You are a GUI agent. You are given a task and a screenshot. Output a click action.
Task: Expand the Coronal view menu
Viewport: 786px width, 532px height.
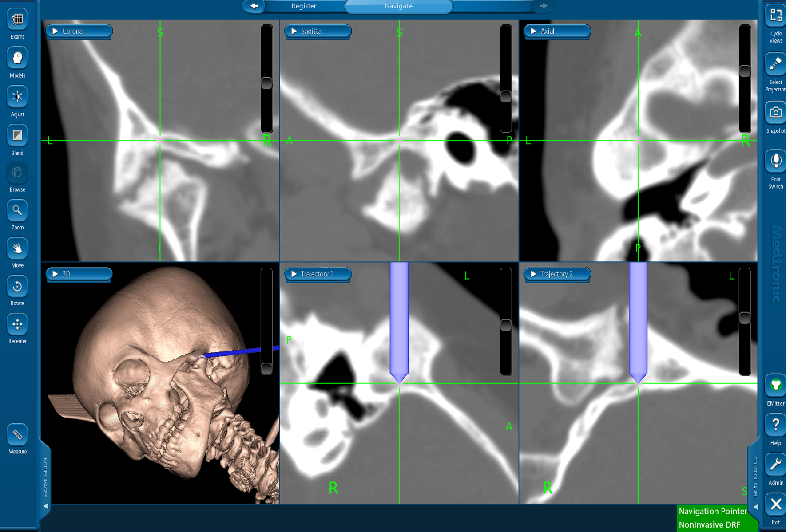(x=79, y=31)
